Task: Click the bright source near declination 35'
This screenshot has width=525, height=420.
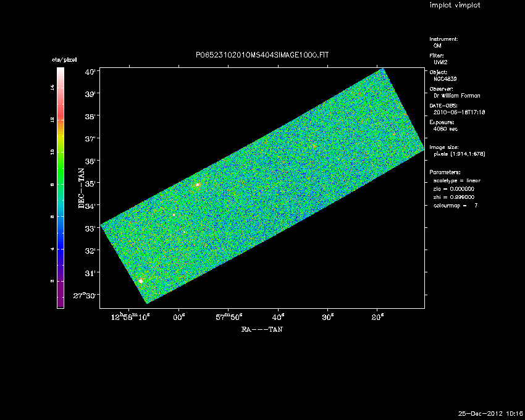Action: [198, 185]
